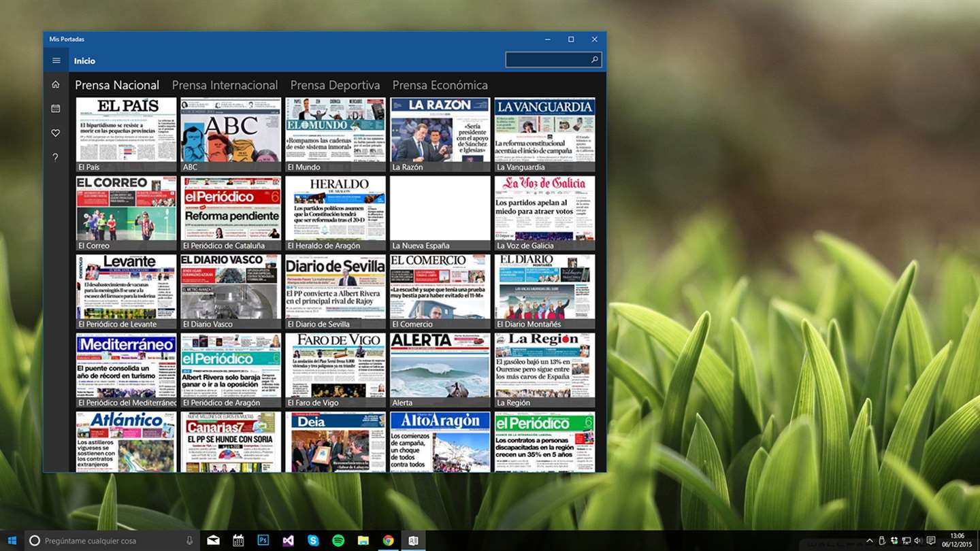Image resolution: width=980 pixels, height=551 pixels.
Task: Open Skype from the taskbar
Action: [x=313, y=541]
